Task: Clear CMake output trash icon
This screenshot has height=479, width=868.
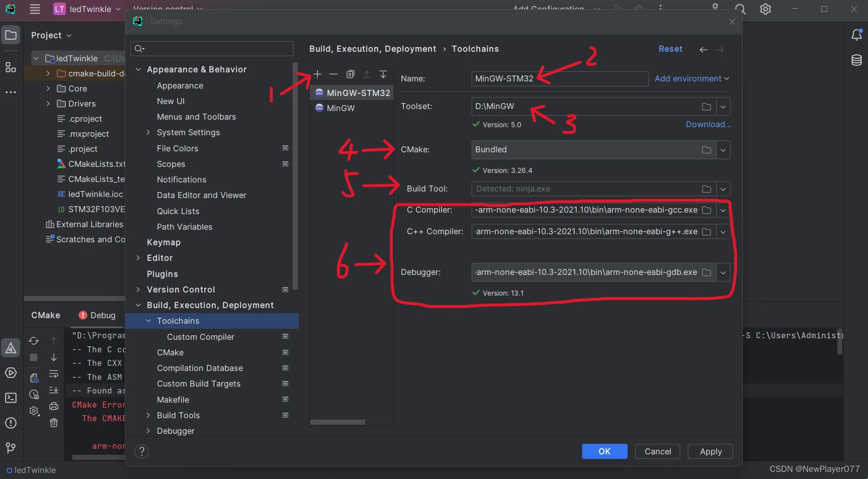Action: pyautogui.click(x=54, y=423)
